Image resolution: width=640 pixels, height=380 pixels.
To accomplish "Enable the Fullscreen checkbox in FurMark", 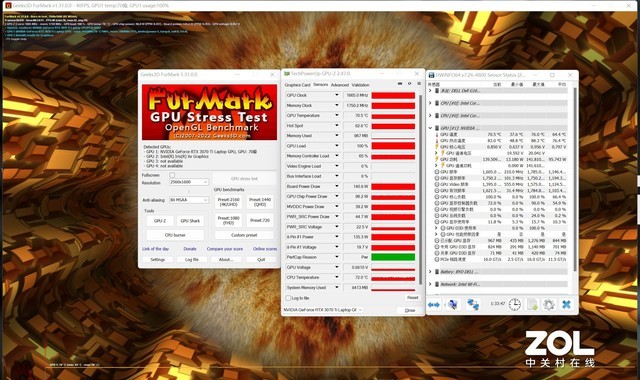I will point(172,175).
